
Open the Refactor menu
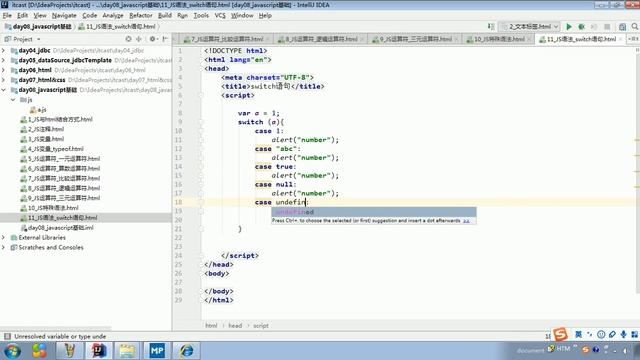pos(140,16)
